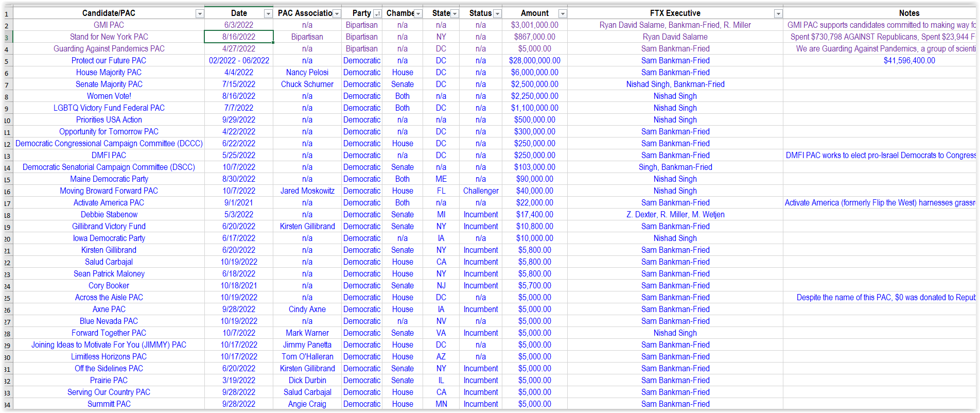Click the Gillibrand Victory Fund cell

coord(109,227)
